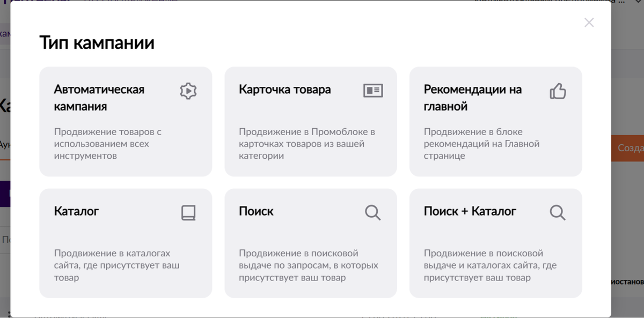Select the Автоматическая кампания title
Screen dimensions: 644x318
click(99, 98)
